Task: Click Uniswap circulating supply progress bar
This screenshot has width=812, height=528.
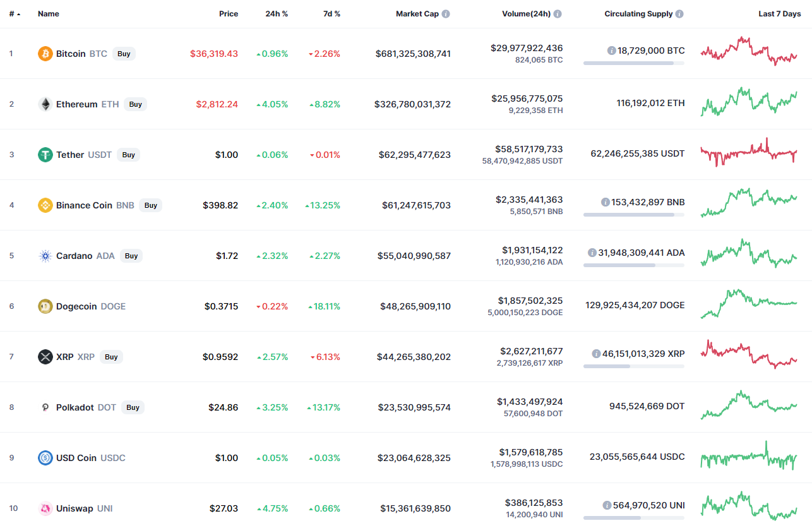Action: pyautogui.click(x=634, y=518)
